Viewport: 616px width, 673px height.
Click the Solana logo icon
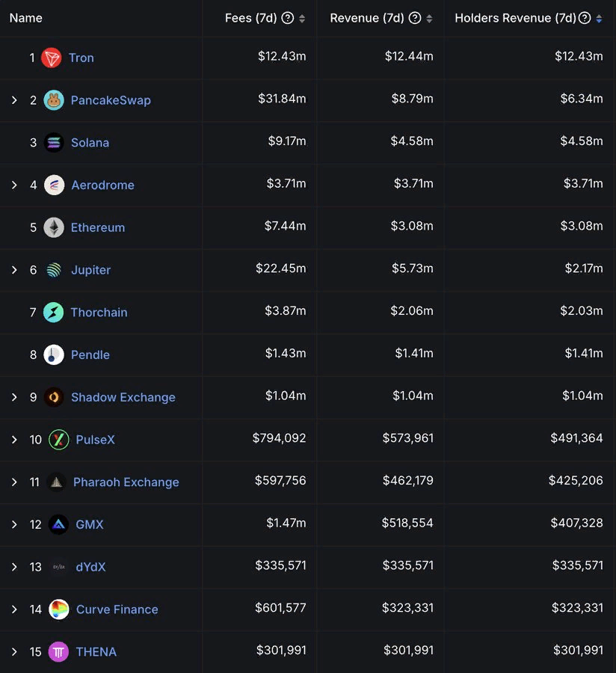(x=54, y=143)
